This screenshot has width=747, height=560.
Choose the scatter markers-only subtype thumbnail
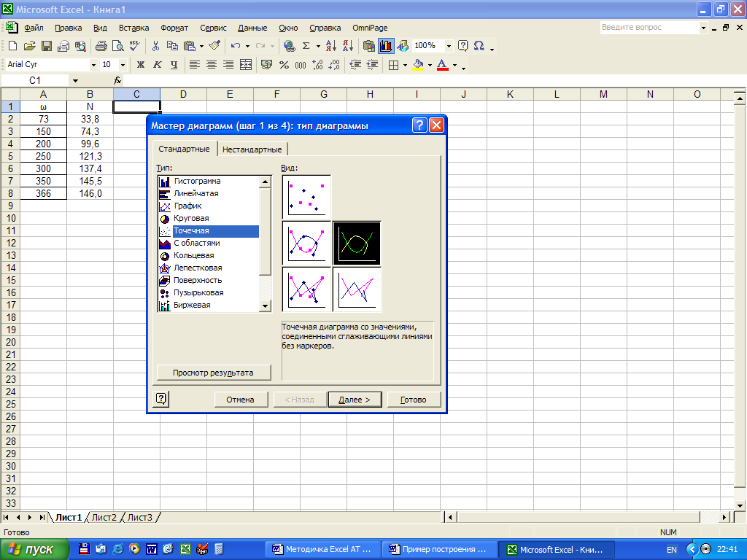coord(306,197)
